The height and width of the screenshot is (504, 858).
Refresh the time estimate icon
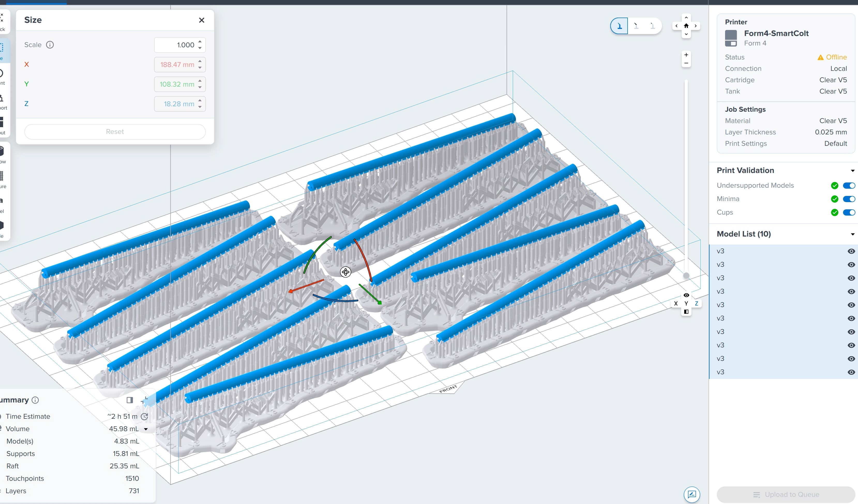click(144, 417)
